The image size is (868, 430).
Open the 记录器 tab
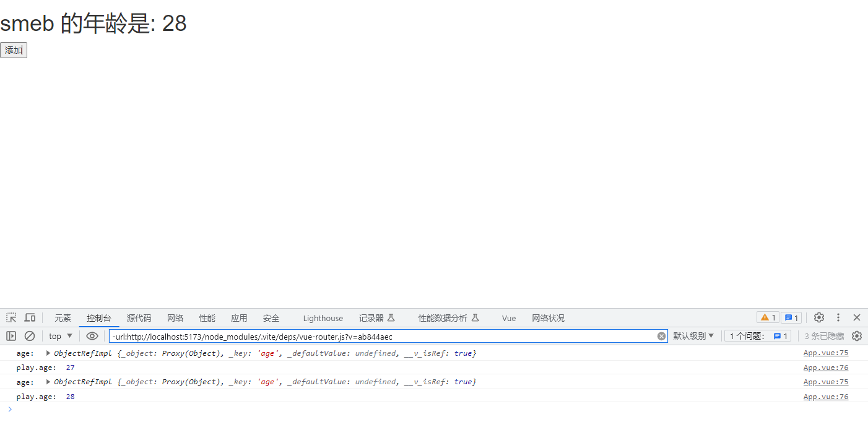click(376, 318)
